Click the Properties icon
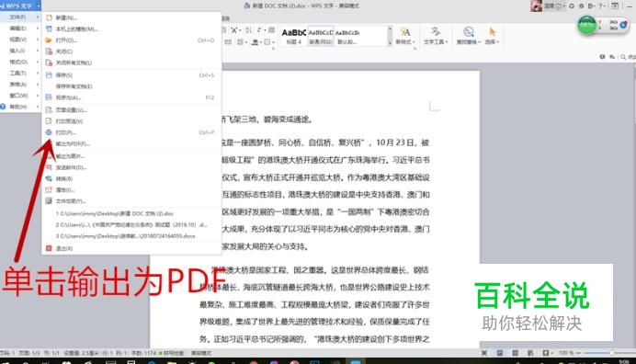 point(49,189)
